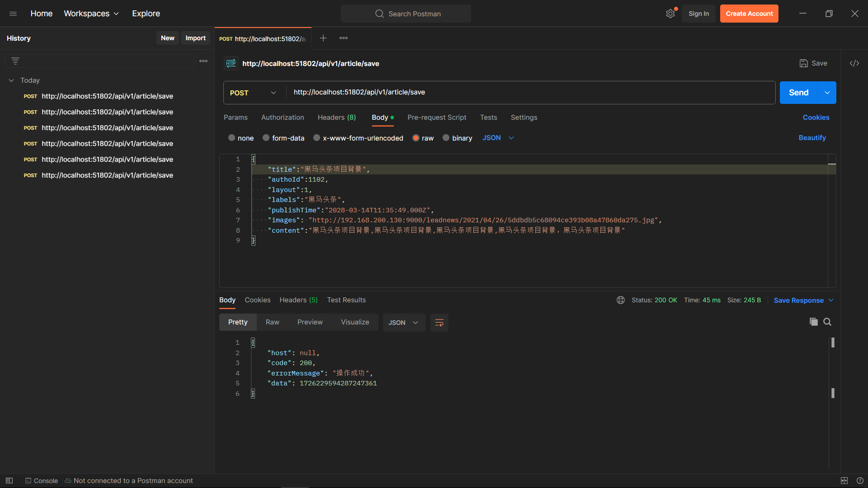
Task: Switch to the Headers (8) tab
Action: pyautogui.click(x=336, y=117)
